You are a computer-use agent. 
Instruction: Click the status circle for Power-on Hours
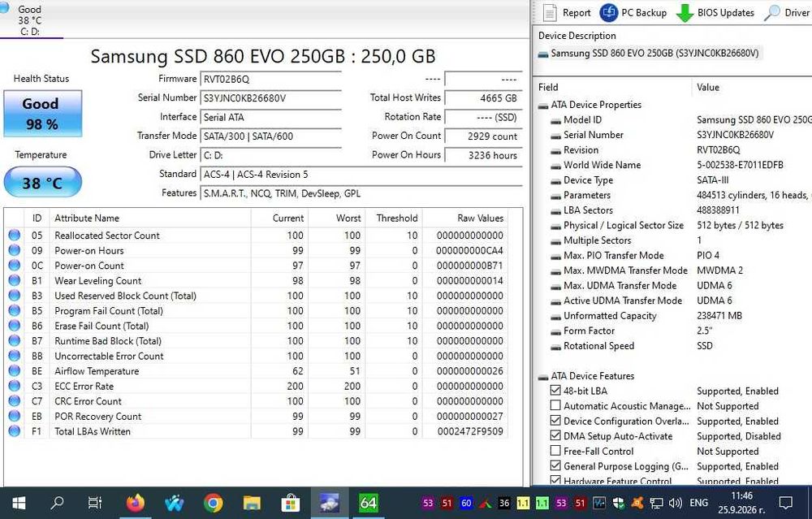point(15,250)
